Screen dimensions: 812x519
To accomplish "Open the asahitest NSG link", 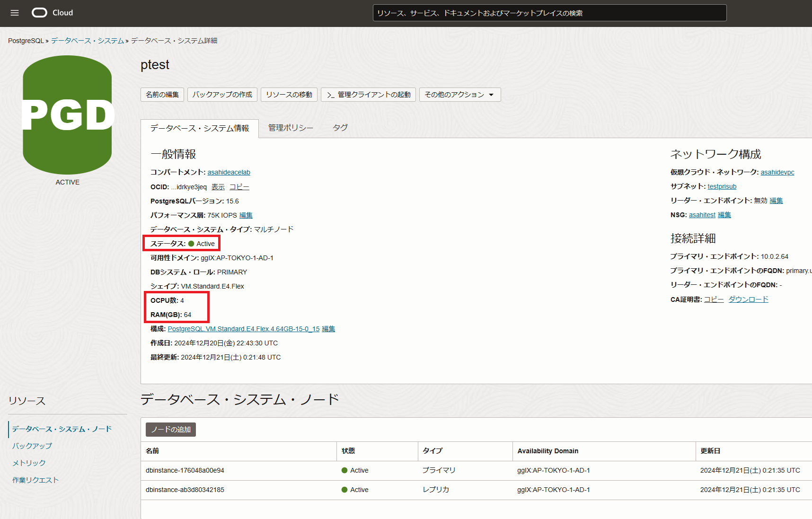I will coord(702,215).
